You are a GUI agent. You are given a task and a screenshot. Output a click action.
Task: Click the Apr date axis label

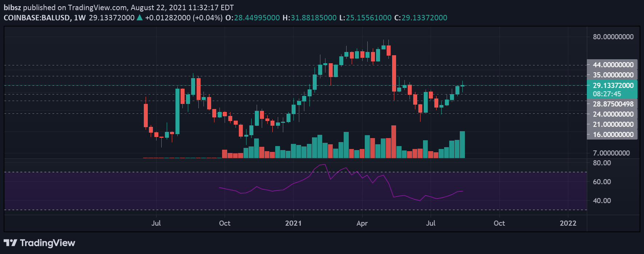coord(362,223)
